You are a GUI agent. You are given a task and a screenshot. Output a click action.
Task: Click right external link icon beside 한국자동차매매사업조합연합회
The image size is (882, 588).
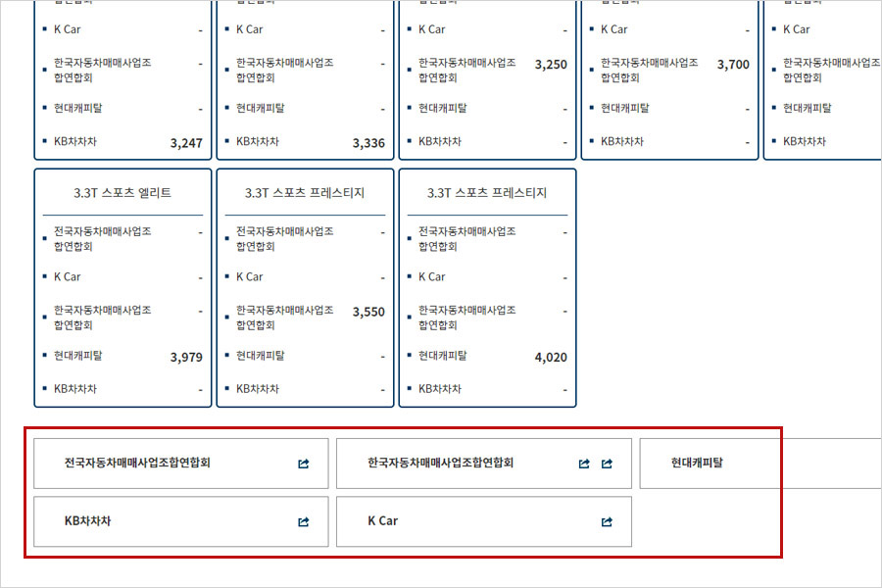point(607,464)
